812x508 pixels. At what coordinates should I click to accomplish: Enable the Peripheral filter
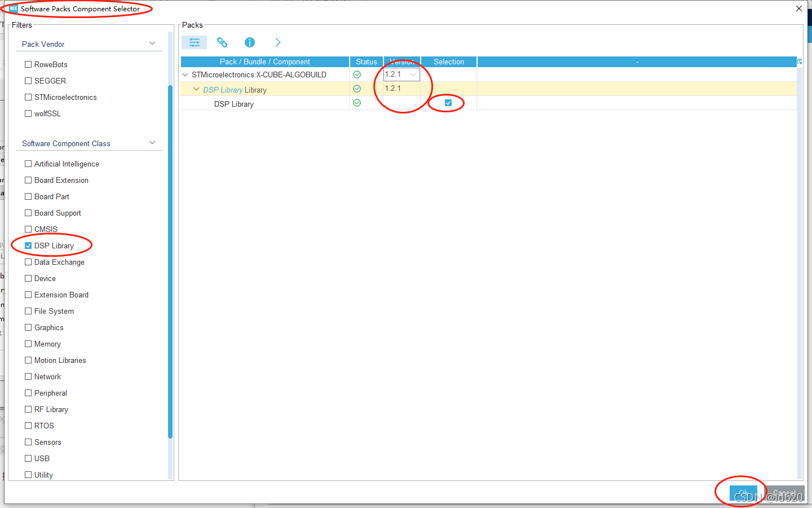[x=28, y=393]
